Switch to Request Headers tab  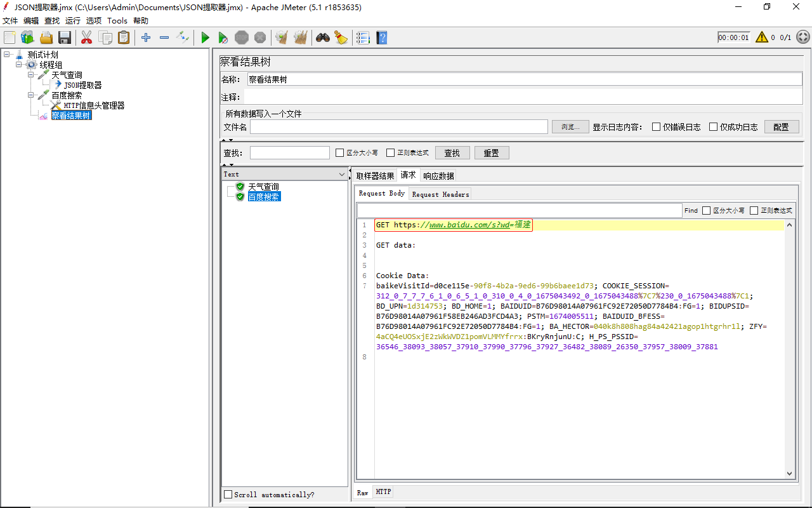(440, 194)
